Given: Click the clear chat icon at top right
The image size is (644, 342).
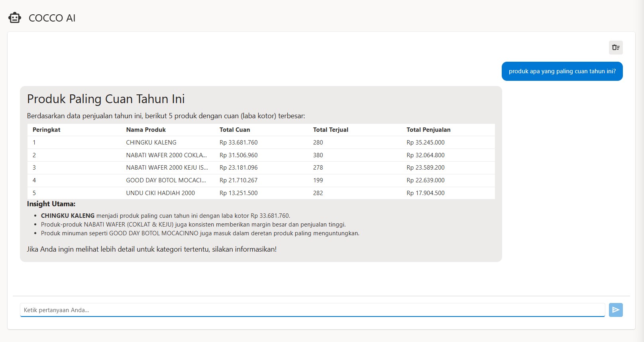Looking at the screenshot, I should pos(616,48).
